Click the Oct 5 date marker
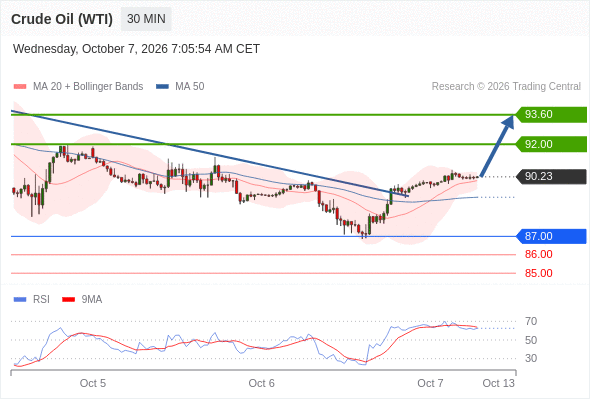 pyautogui.click(x=93, y=383)
